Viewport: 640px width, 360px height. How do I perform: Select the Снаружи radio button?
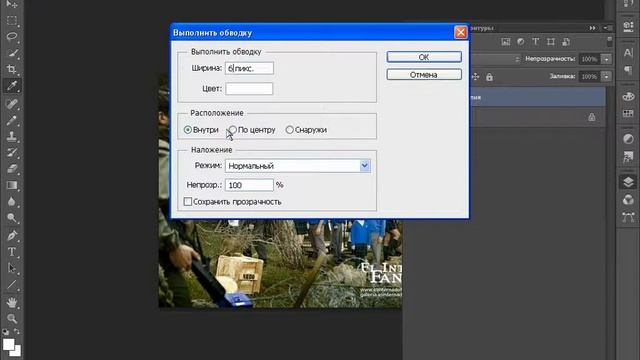coord(289,130)
